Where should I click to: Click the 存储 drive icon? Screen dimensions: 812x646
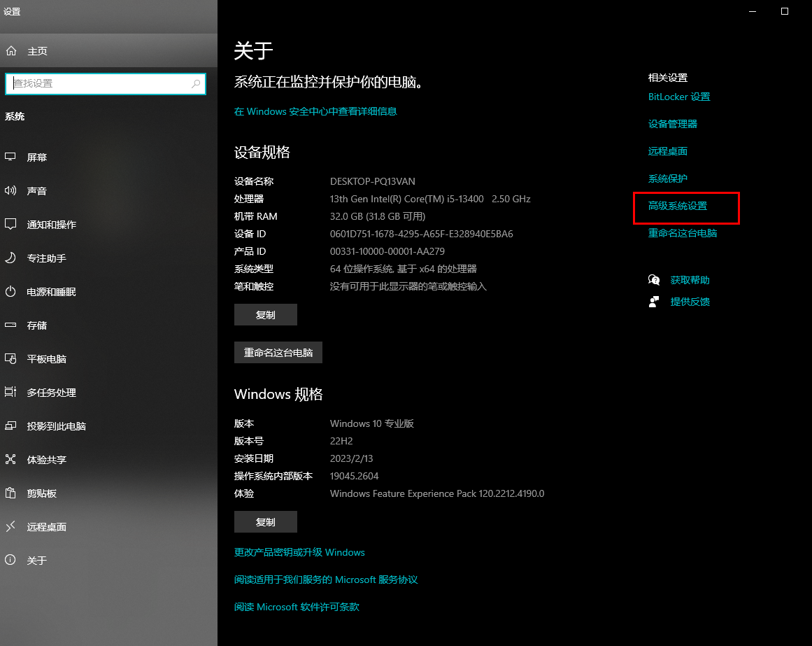coord(10,325)
